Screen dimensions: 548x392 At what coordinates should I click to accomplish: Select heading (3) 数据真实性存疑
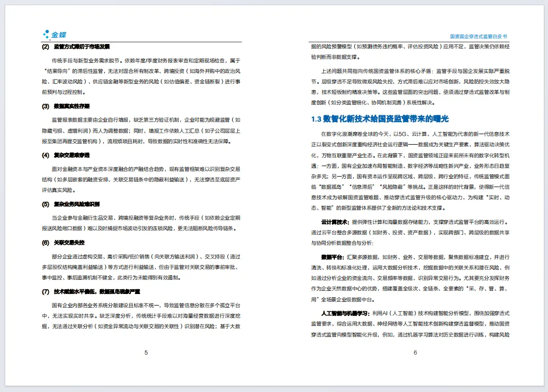(65, 106)
